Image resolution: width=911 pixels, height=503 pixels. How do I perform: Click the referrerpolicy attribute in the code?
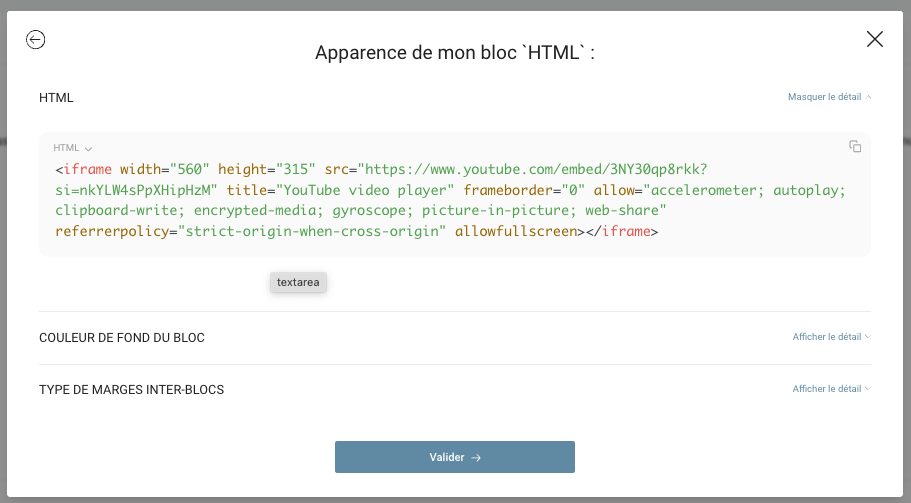(112, 231)
